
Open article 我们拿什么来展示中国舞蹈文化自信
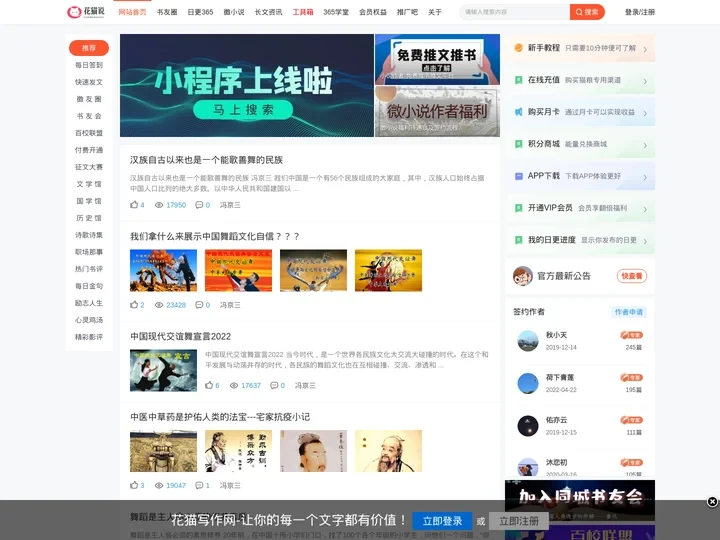(215, 236)
